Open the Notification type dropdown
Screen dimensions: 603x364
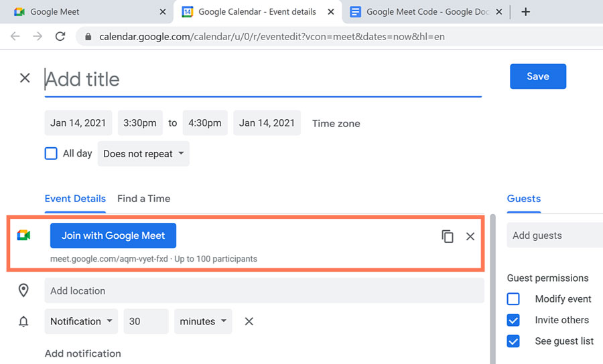(81, 321)
